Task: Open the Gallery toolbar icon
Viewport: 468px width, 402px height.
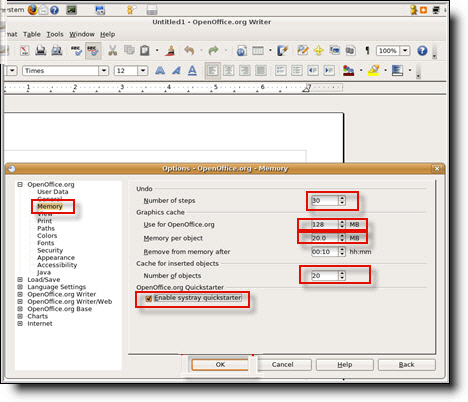Action: point(334,51)
